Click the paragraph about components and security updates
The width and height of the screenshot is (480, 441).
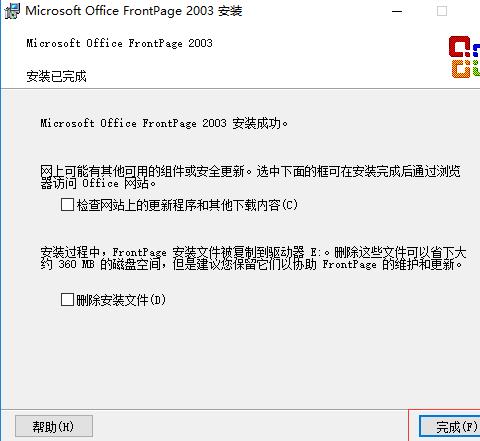pyautogui.click(x=250, y=177)
